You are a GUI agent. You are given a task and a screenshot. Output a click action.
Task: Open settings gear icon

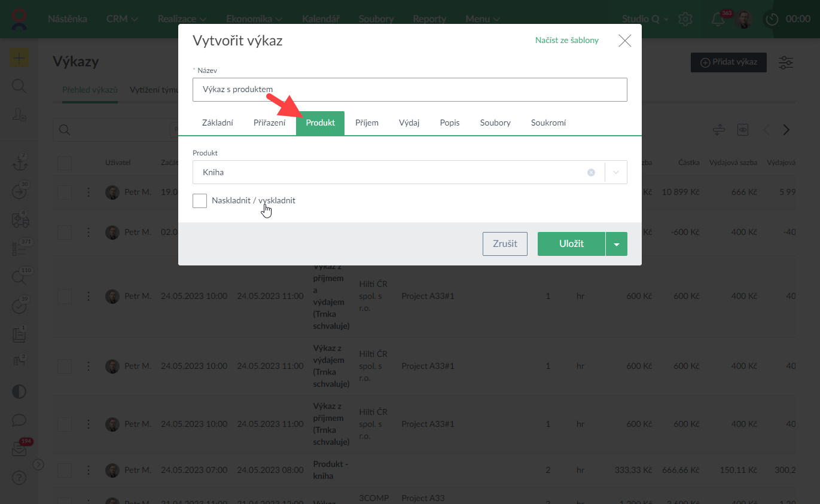coord(685,19)
